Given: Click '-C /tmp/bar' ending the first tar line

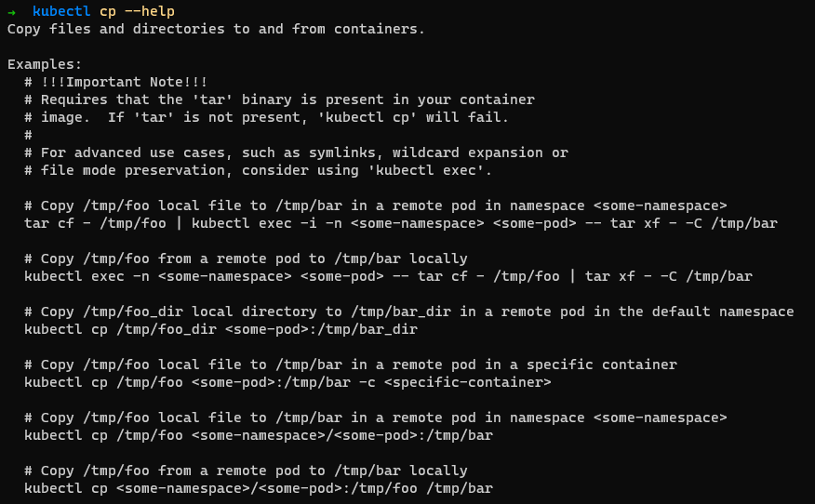Looking at the screenshot, I should (732, 223).
